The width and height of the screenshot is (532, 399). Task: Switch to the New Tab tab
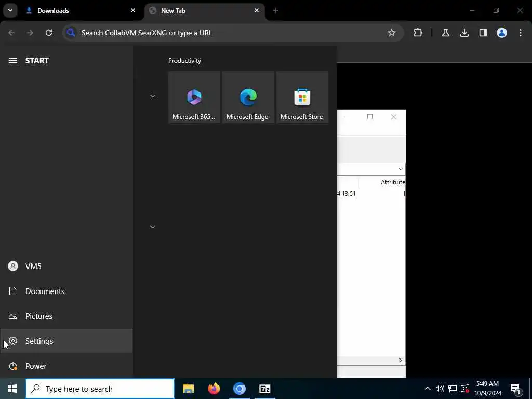[205, 11]
